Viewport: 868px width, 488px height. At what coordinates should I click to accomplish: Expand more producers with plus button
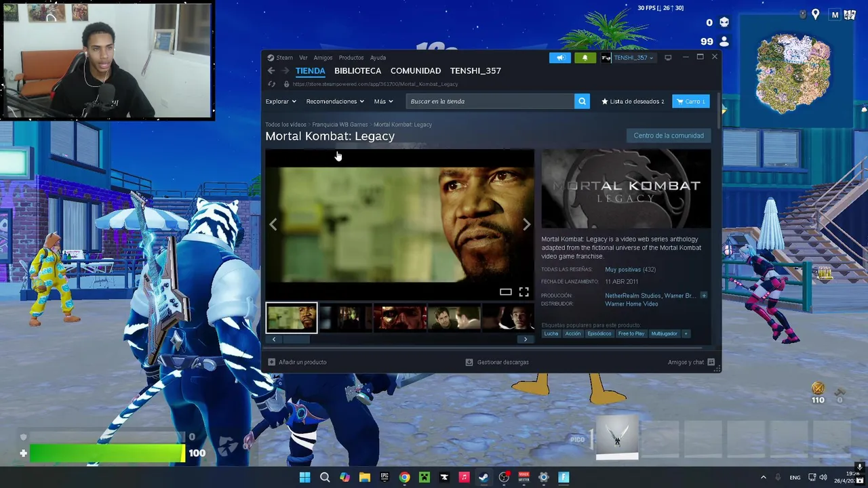coord(703,296)
